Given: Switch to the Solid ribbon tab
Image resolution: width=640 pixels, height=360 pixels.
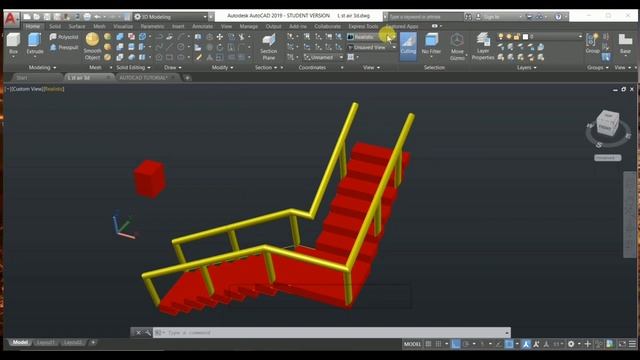Looking at the screenshot, I should point(55,26).
